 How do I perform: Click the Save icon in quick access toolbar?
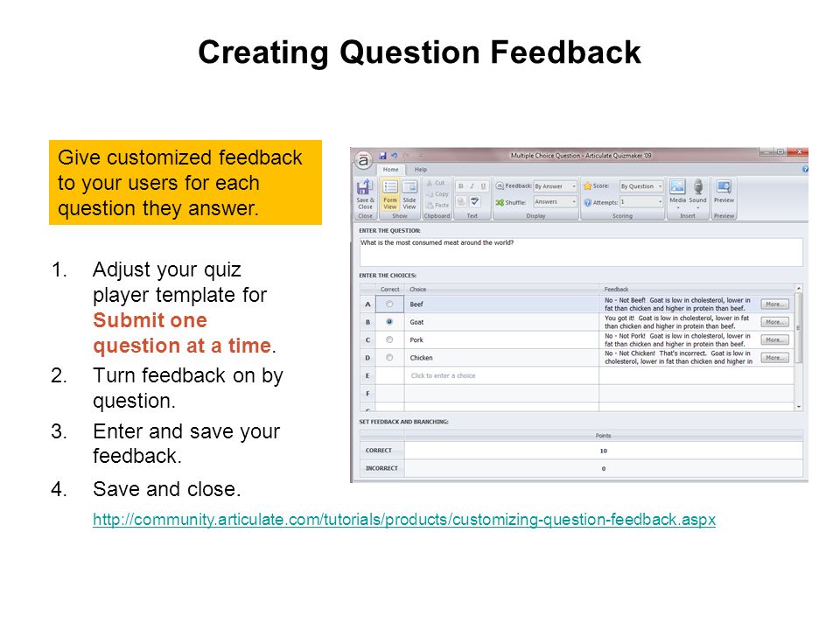[382, 156]
